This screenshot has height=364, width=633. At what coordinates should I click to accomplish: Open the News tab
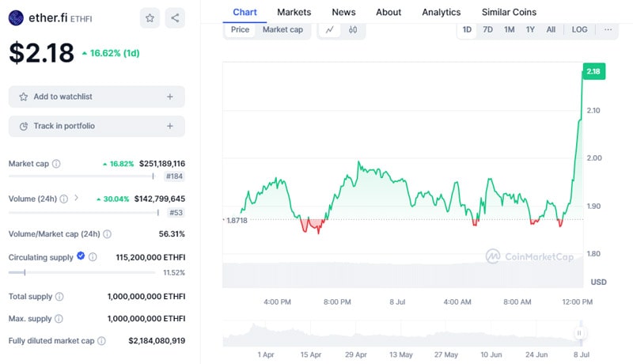click(x=343, y=12)
